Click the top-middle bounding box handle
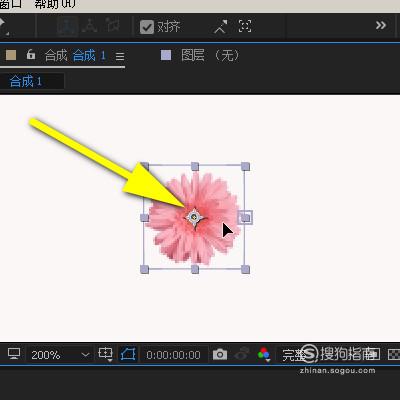Viewport: 400px width, 400px height. tap(195, 166)
